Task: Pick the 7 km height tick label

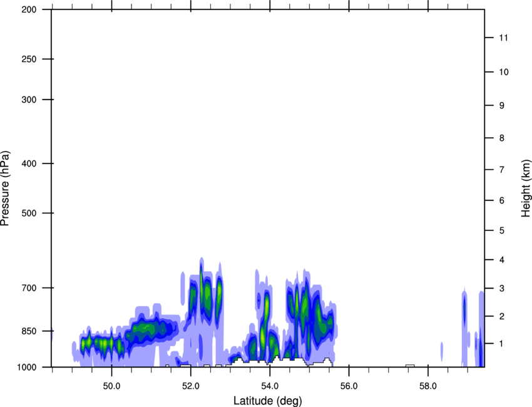Action: [502, 170]
